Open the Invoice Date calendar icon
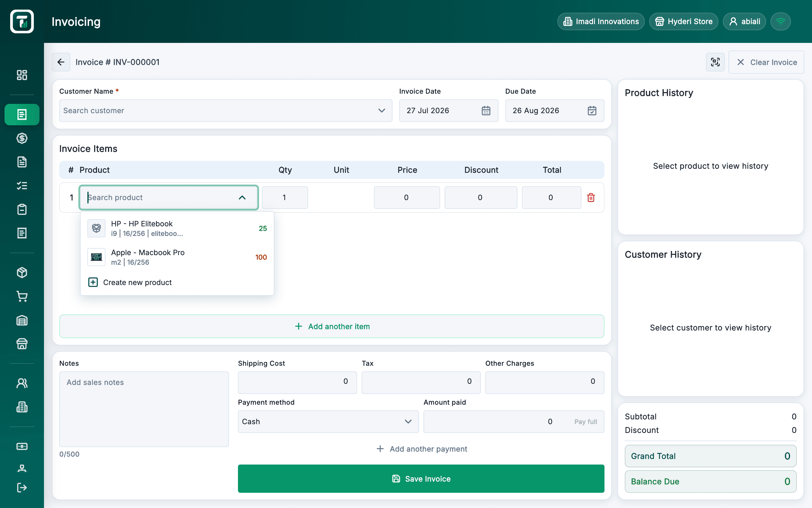Screen dimensions: 812x508 486,111
